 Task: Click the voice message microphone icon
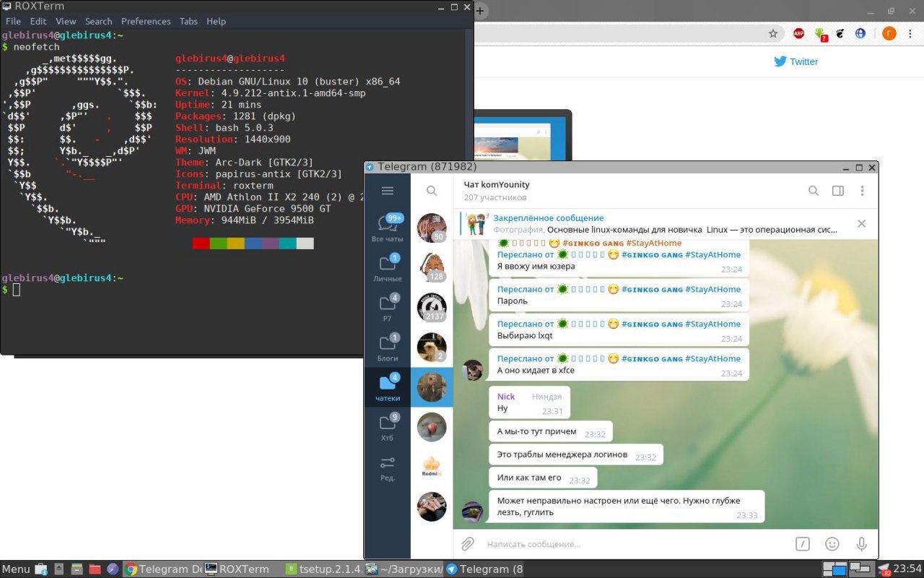click(861, 544)
